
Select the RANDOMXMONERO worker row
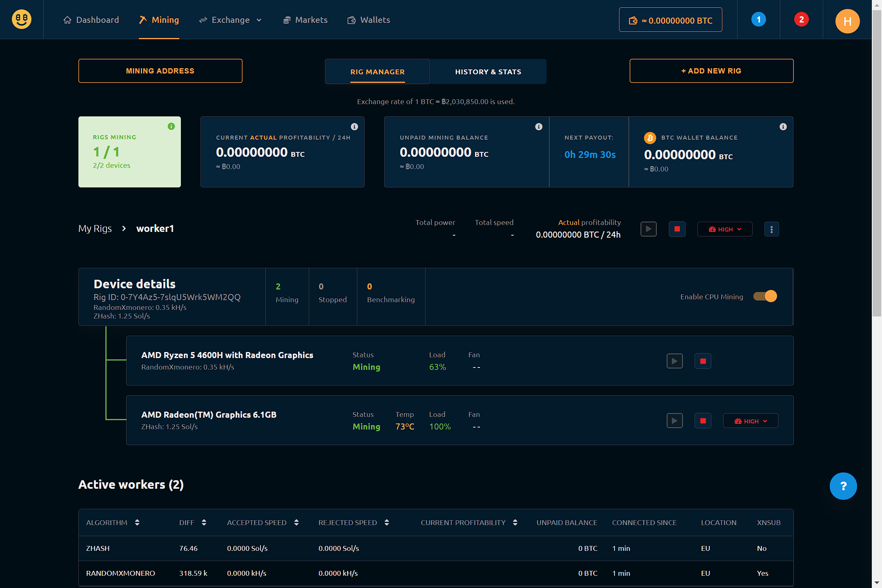point(436,573)
